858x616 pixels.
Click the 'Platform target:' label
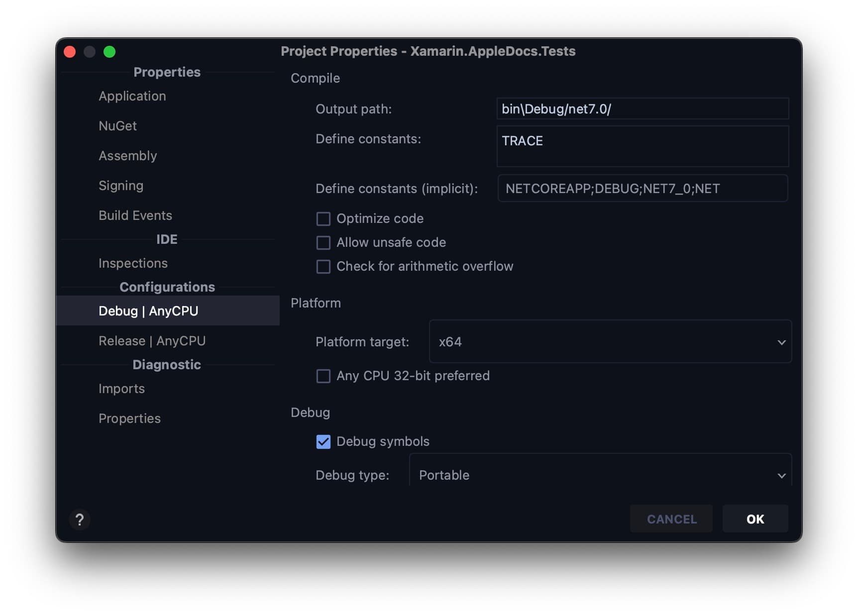[362, 342]
